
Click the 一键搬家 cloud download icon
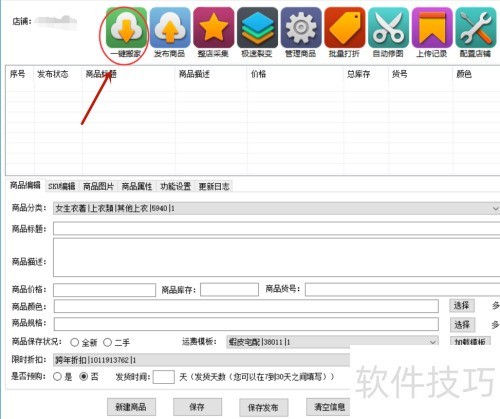126,28
